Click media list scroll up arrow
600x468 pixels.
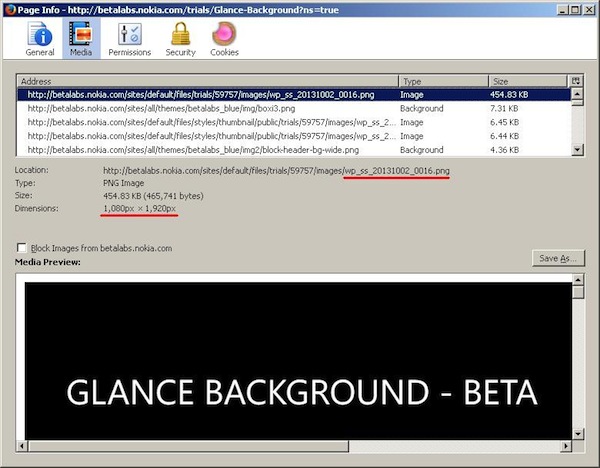coord(577,93)
